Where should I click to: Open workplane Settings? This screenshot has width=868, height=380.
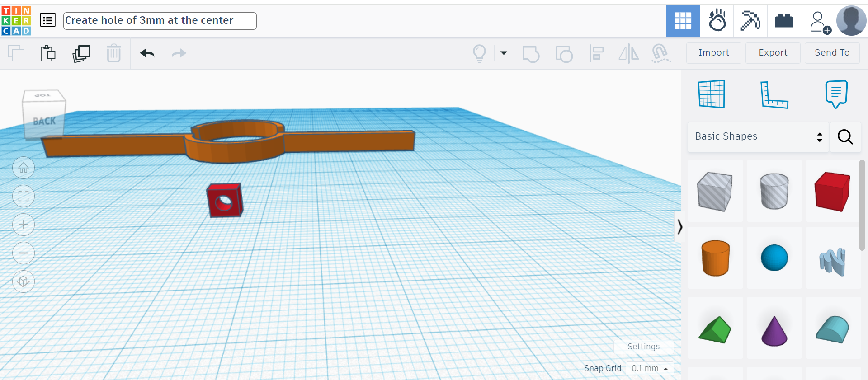(643, 347)
